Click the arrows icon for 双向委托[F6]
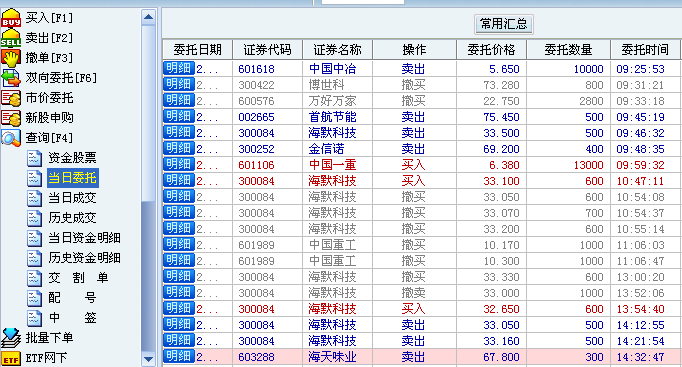Screen dimensions: 682x367 pyautogui.click(x=11, y=78)
